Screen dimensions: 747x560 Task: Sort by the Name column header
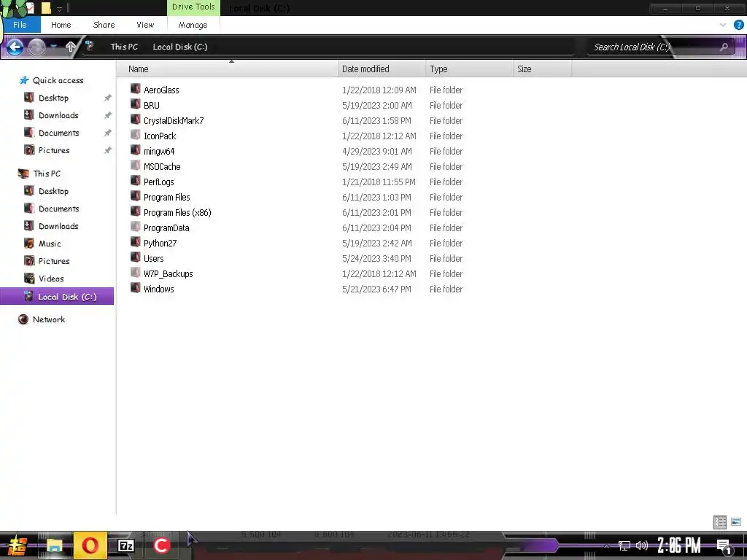click(227, 69)
